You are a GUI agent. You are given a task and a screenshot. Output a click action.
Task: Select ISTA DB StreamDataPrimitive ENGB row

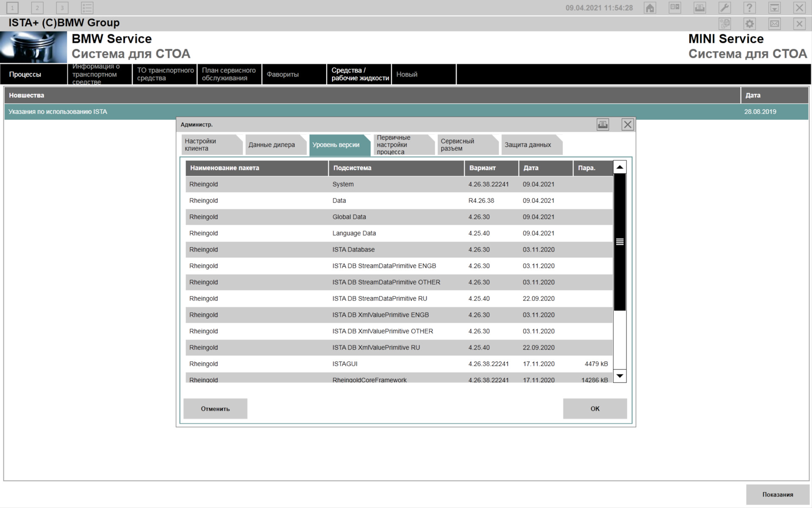point(399,266)
